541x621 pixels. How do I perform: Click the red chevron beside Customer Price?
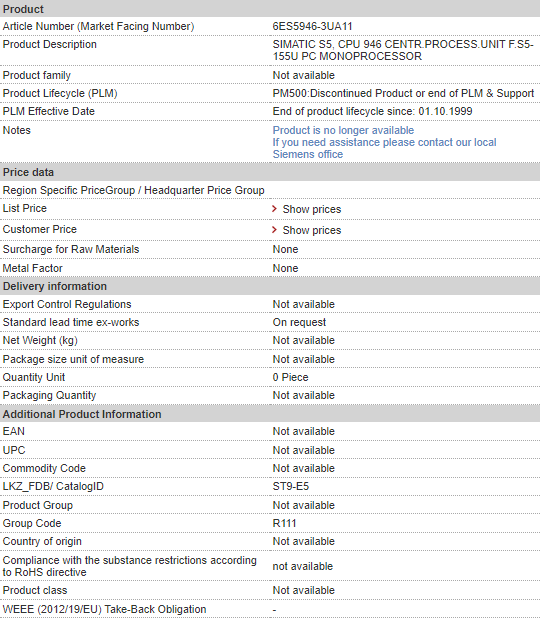coord(274,230)
